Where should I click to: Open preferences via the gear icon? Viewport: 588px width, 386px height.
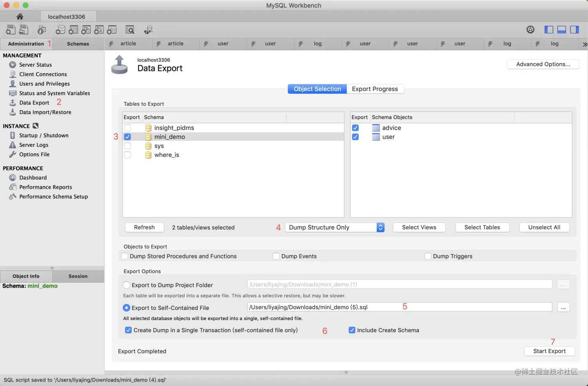pos(530,29)
